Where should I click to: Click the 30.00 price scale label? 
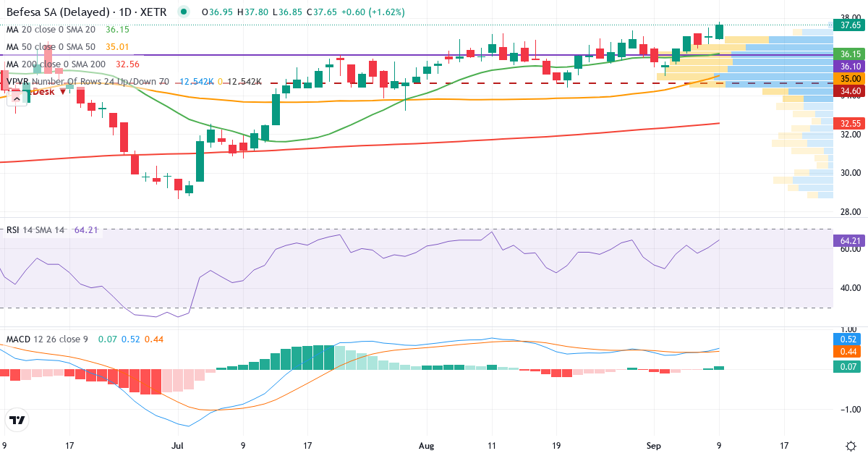pos(850,172)
